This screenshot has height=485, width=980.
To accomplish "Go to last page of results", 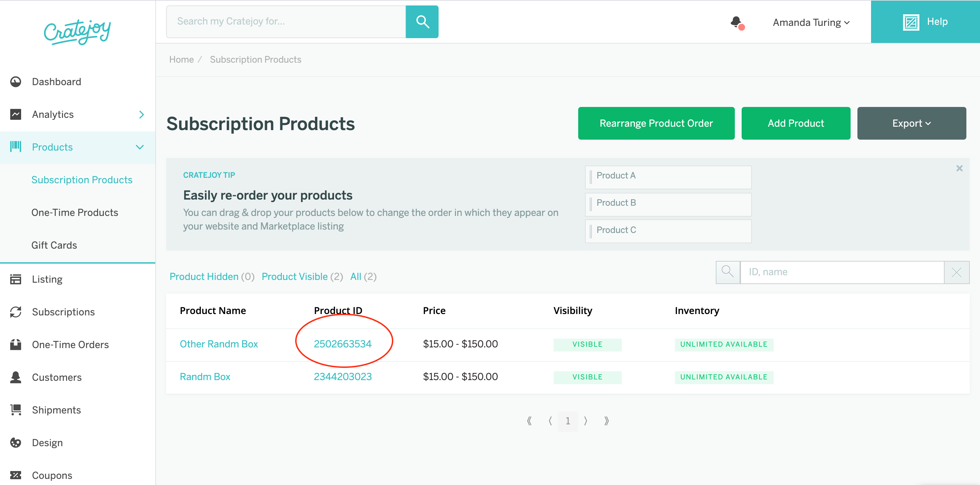I will tap(606, 421).
